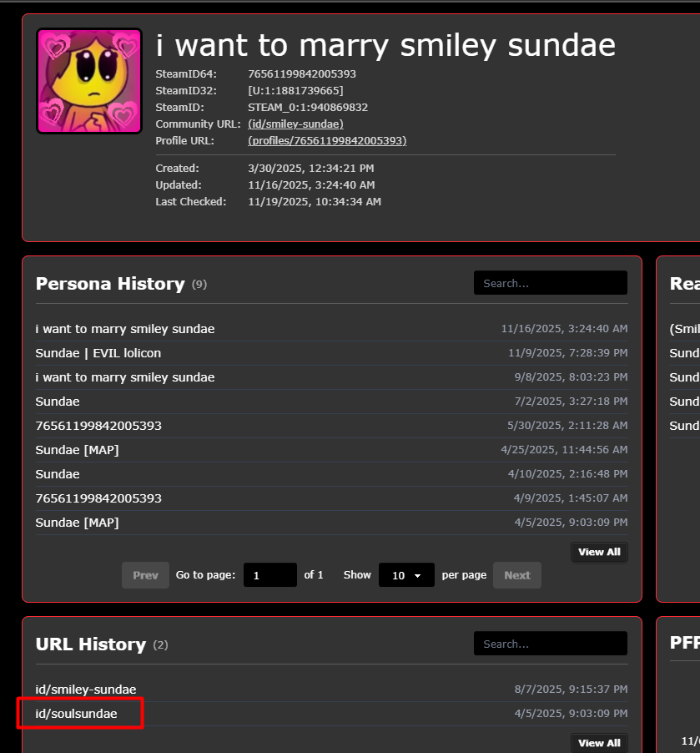The height and width of the screenshot is (753, 700).
Task: Select the Sundae persona from 7/2/2025
Action: point(58,402)
